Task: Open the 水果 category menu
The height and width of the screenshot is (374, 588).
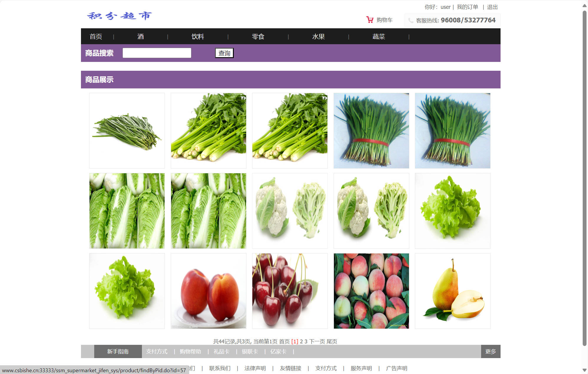Action: tap(318, 37)
